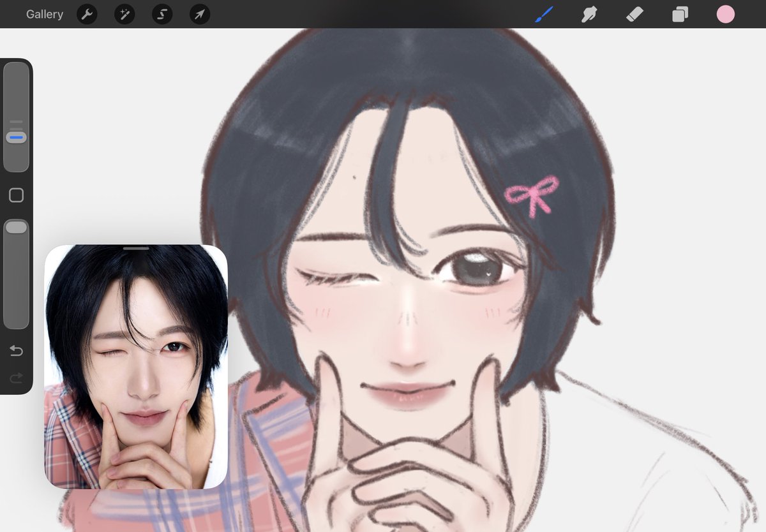766x532 pixels.
Task: Return to the Gallery
Action: click(45, 14)
